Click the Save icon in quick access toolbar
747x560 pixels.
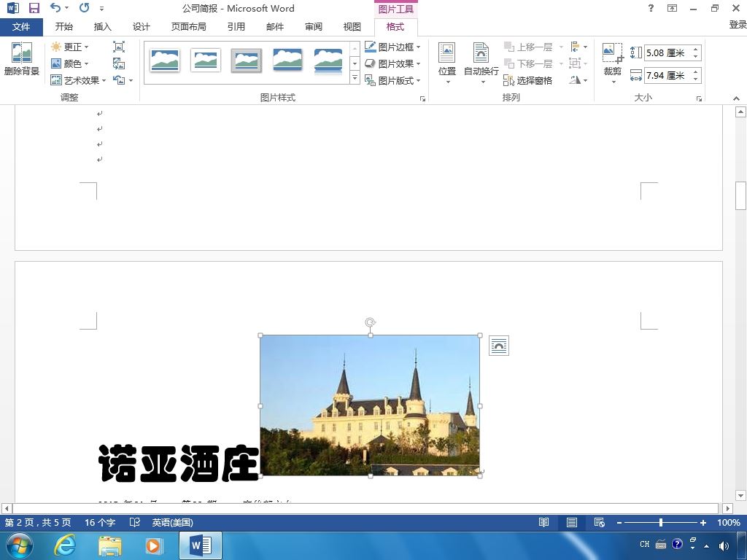34,8
